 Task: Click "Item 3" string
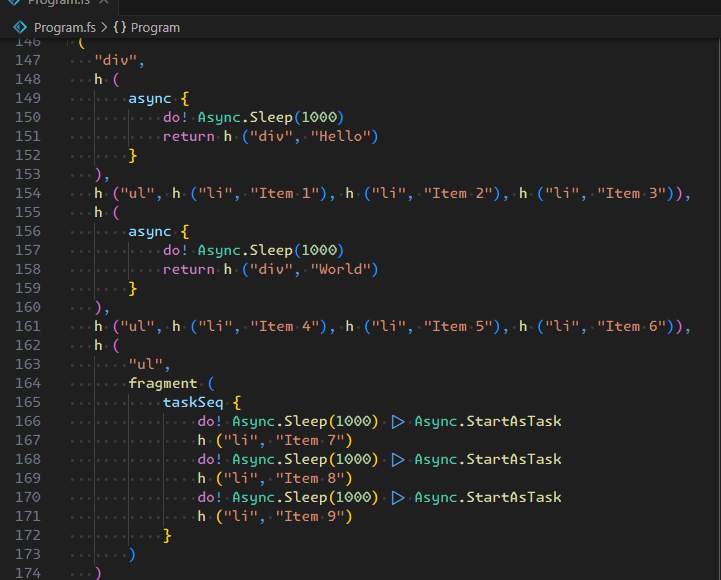pos(631,193)
